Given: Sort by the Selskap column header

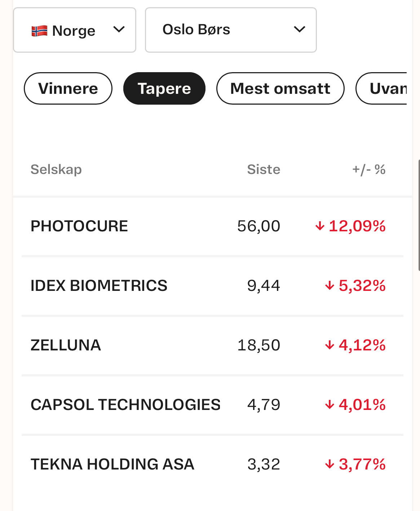Looking at the screenshot, I should pos(56,169).
